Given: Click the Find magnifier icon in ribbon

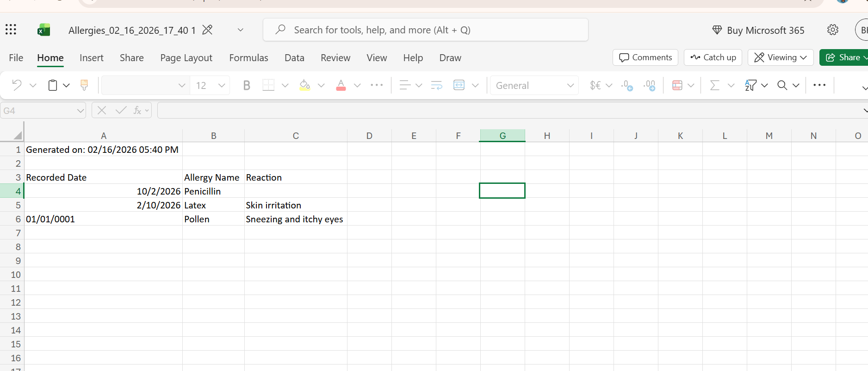Looking at the screenshot, I should [782, 85].
